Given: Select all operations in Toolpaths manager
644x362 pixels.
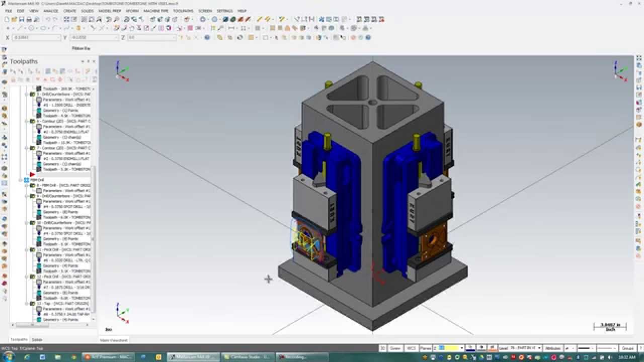Looking at the screenshot, I should click(x=13, y=71).
